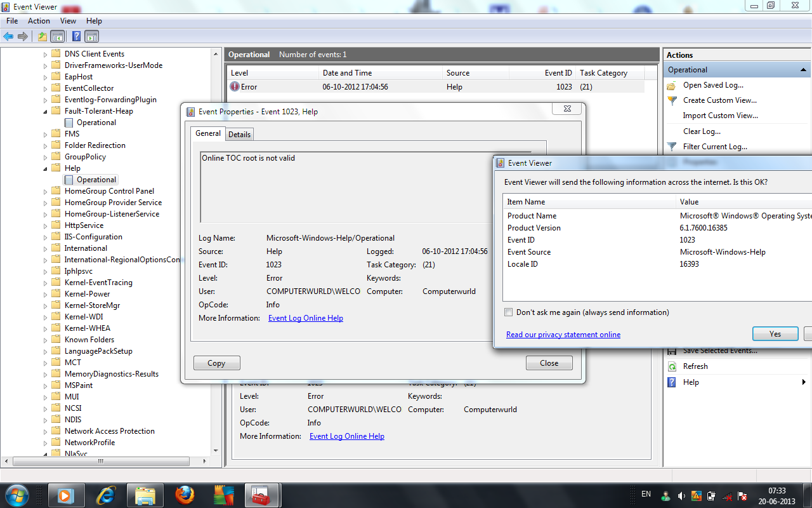Click the Save Selected Events action
The height and width of the screenshot is (508, 812).
click(720, 351)
